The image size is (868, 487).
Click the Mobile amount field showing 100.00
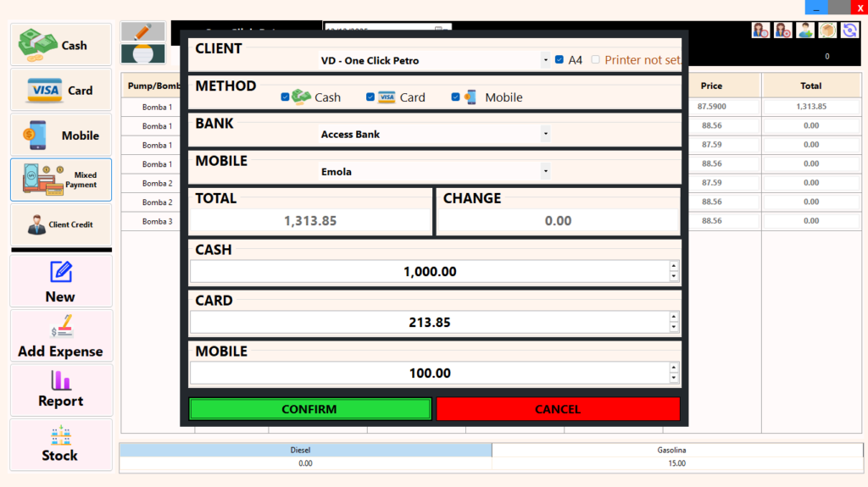tap(430, 373)
